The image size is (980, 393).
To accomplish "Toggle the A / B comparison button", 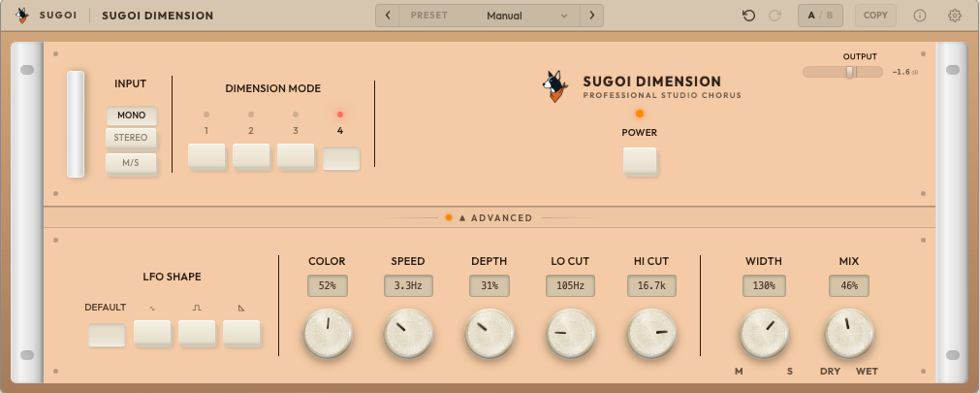I will 821,16.
